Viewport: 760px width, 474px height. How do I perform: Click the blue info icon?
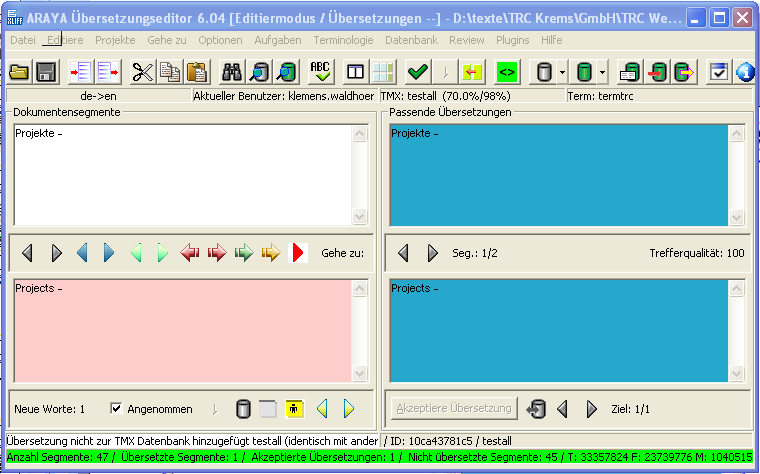[x=745, y=71]
